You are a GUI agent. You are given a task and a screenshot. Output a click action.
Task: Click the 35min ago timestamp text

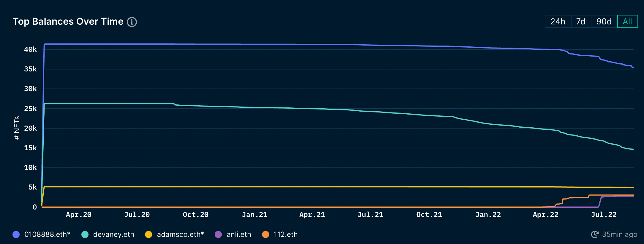click(620, 234)
